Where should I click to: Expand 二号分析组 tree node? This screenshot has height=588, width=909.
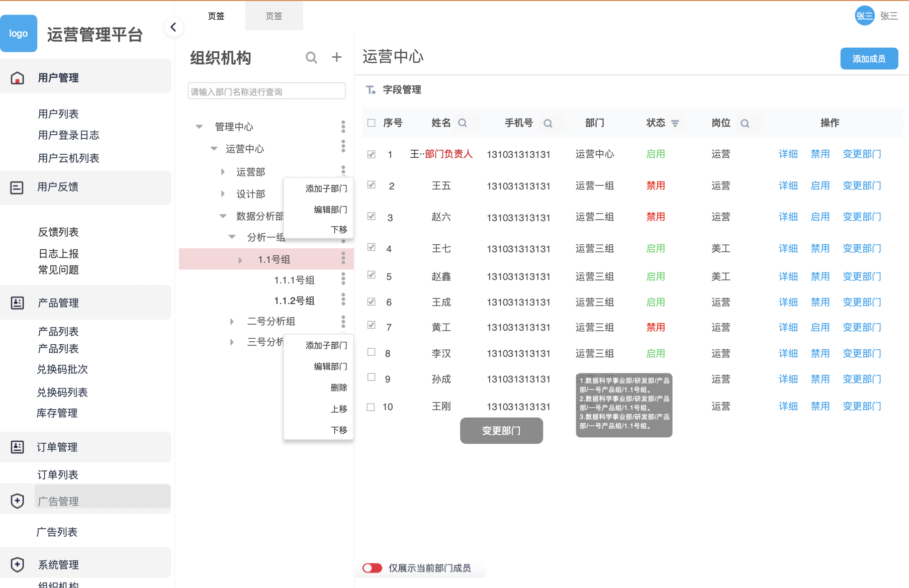(232, 322)
